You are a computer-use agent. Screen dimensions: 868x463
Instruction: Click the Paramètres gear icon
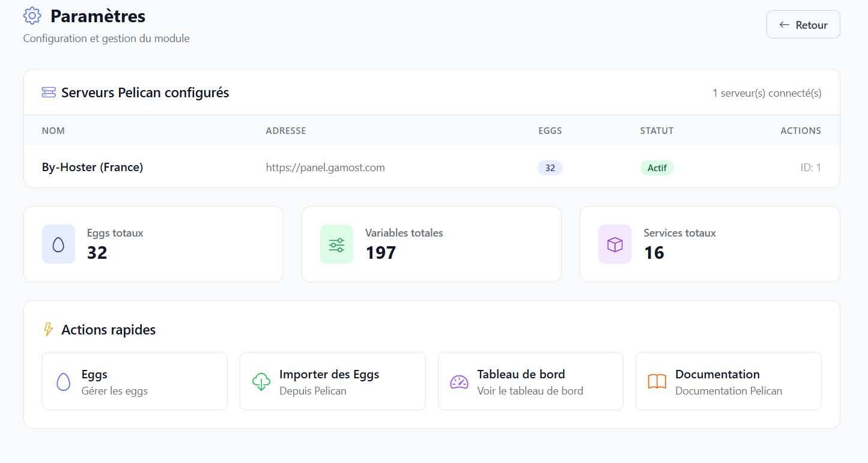pyautogui.click(x=32, y=16)
